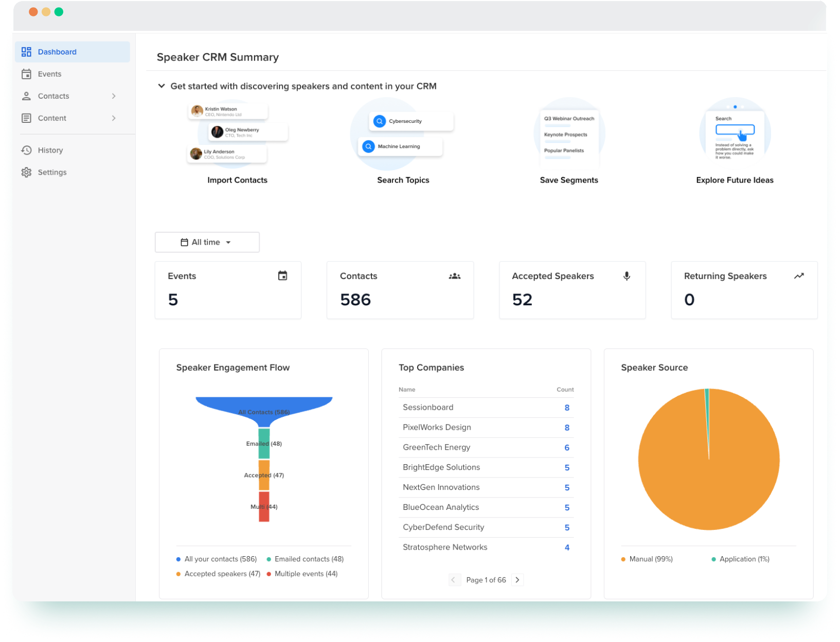This screenshot has height=642, width=840.
Task: Switch to the Contacts section
Action: 53,96
